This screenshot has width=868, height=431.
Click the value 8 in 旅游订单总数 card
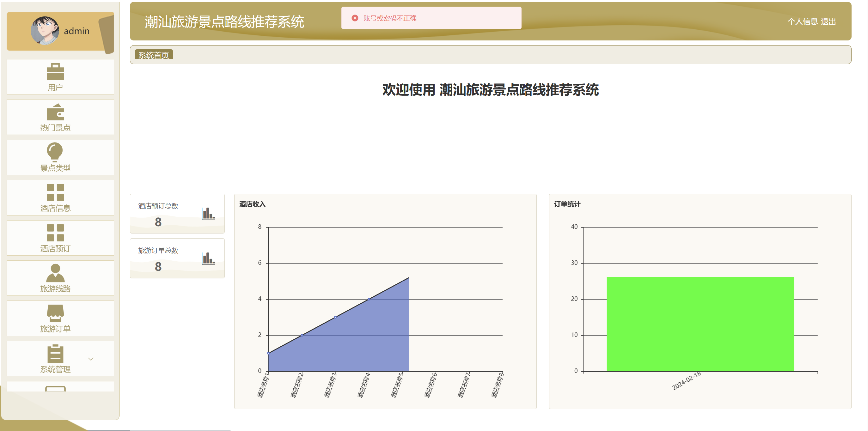pos(158,267)
